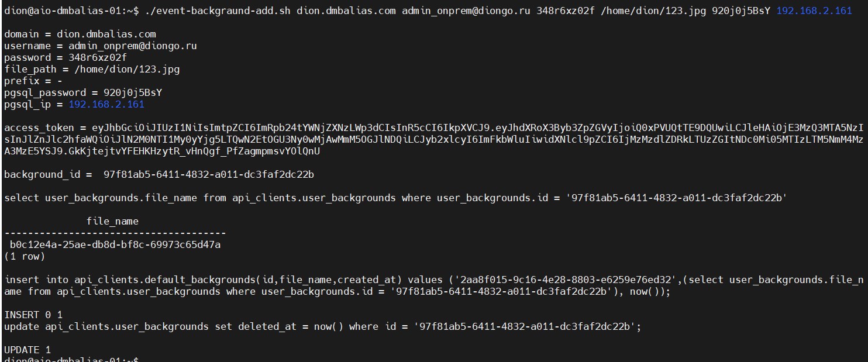
Task: Click the pgsql_ip value 192.168.2.161
Action: [x=106, y=104]
